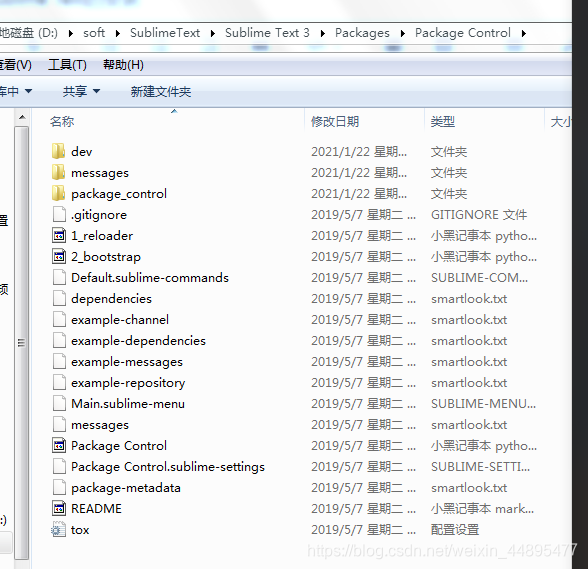Screen dimensions: 588x569
Task: Click the Package Control.sublime-settings file icon
Action: coord(59,467)
